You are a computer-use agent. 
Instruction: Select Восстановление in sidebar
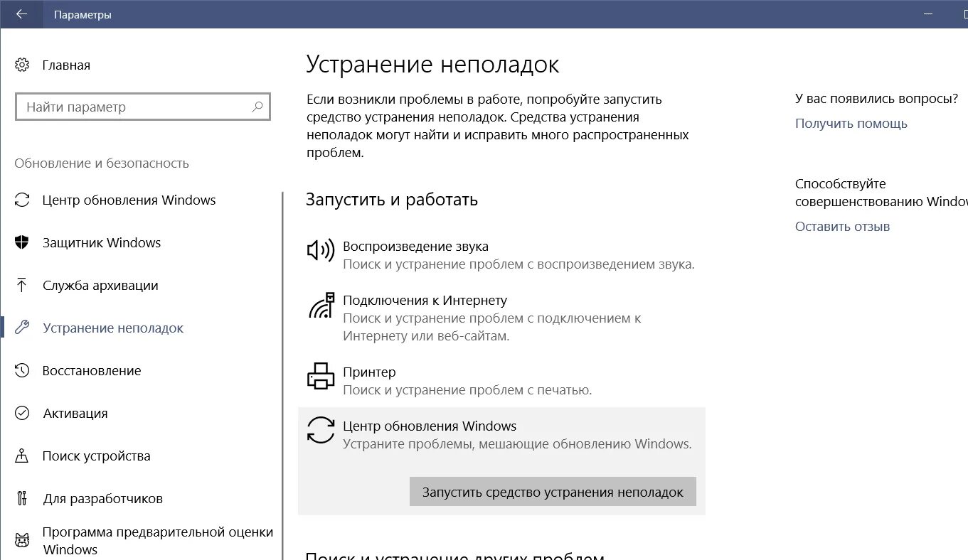[x=92, y=371]
